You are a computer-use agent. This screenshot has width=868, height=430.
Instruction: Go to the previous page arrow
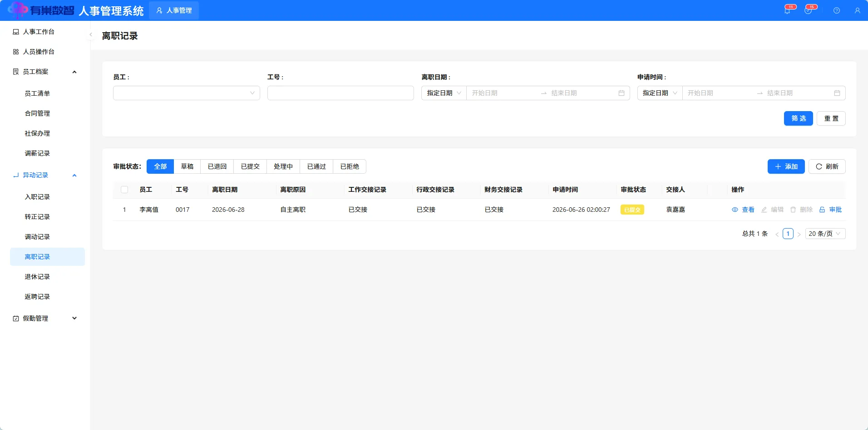[x=777, y=234]
